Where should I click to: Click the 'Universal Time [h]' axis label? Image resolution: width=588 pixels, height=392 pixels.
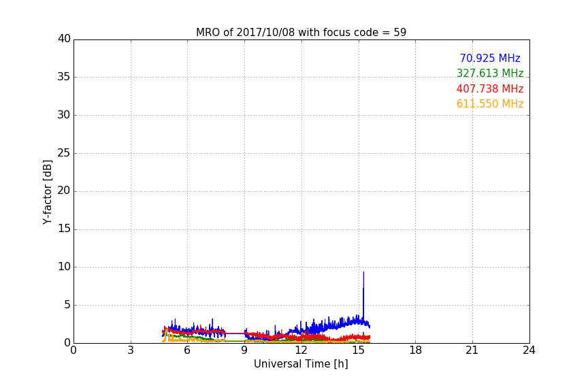[x=301, y=364]
